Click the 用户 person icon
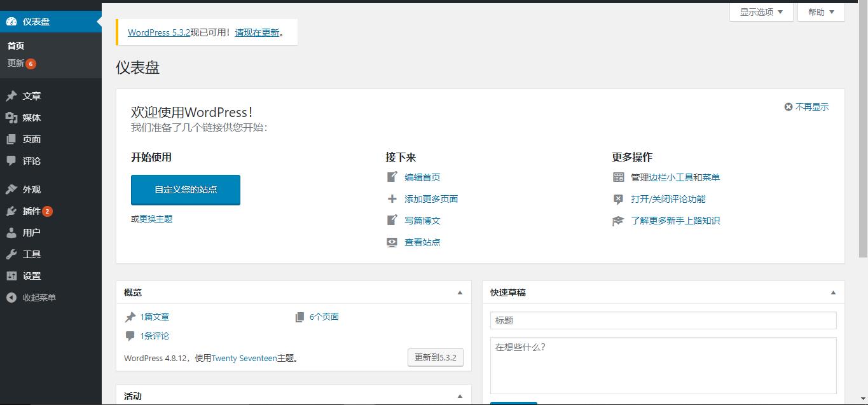The width and height of the screenshot is (868, 405). (x=13, y=232)
